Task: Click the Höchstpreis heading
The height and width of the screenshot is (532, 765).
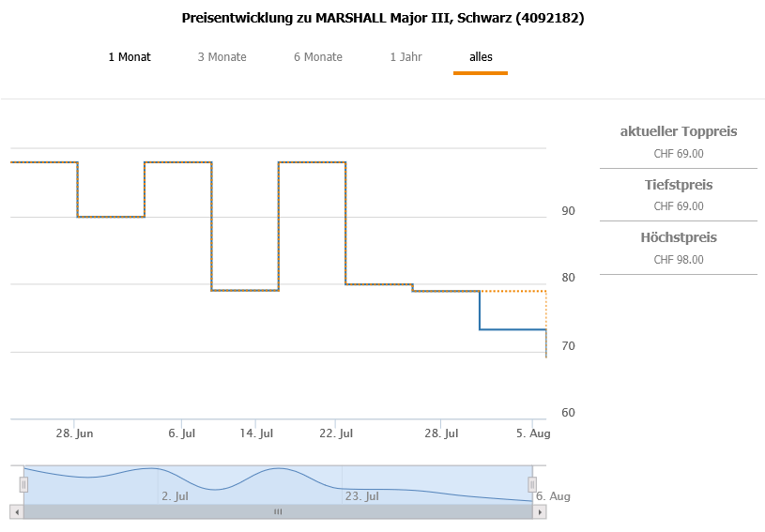Action: [679, 237]
